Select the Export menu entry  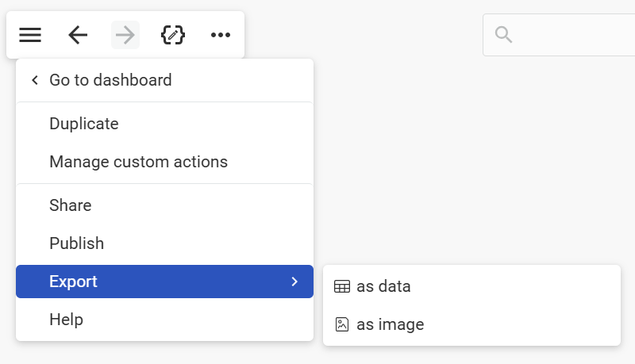74,282
